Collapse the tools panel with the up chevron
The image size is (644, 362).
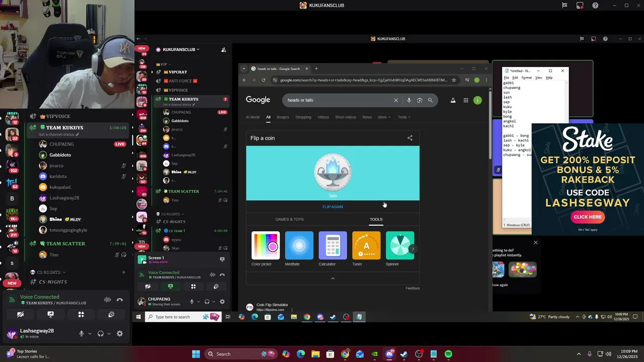pyautogui.click(x=333, y=279)
